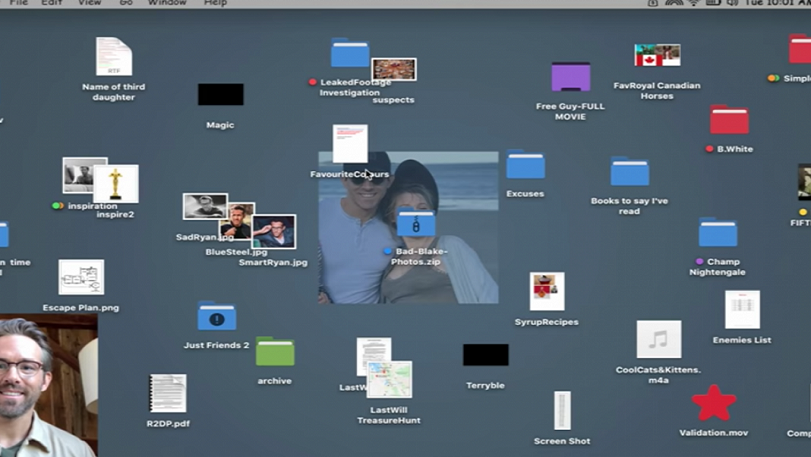Select the SyrupRecipes file
The height and width of the screenshot is (457, 811).
tap(547, 292)
